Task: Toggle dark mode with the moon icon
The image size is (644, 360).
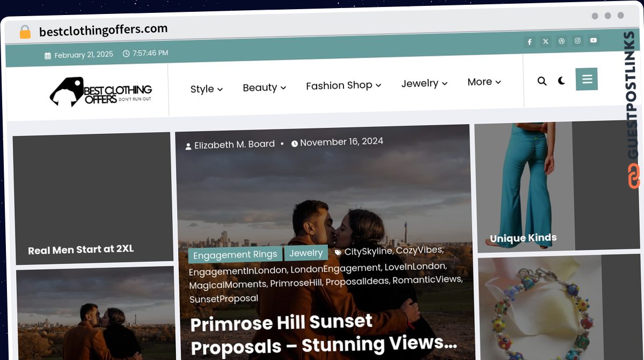Action: (561, 81)
